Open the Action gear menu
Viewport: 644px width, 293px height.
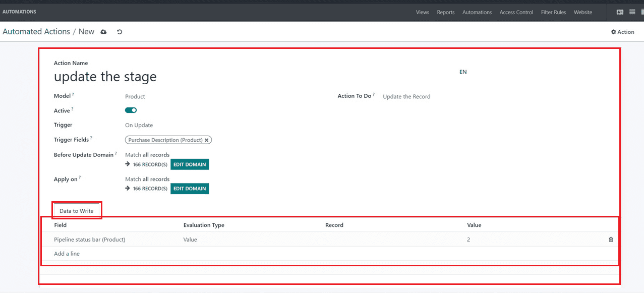point(622,32)
